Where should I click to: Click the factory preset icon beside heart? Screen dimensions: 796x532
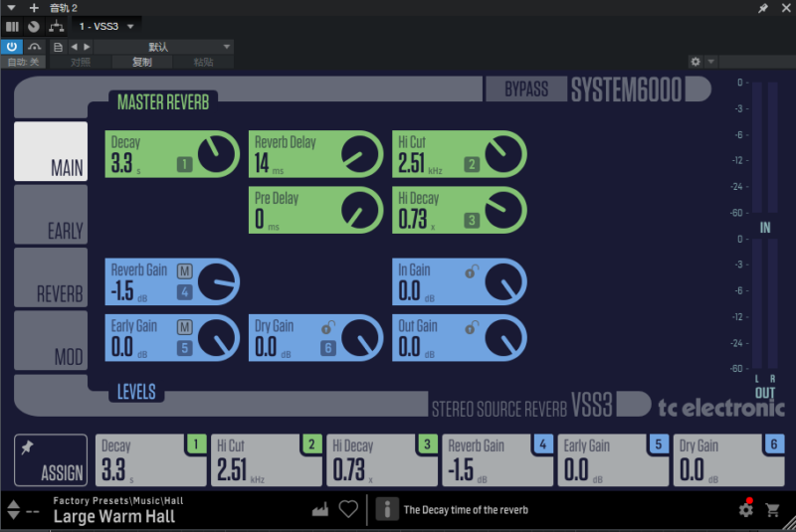click(x=320, y=509)
